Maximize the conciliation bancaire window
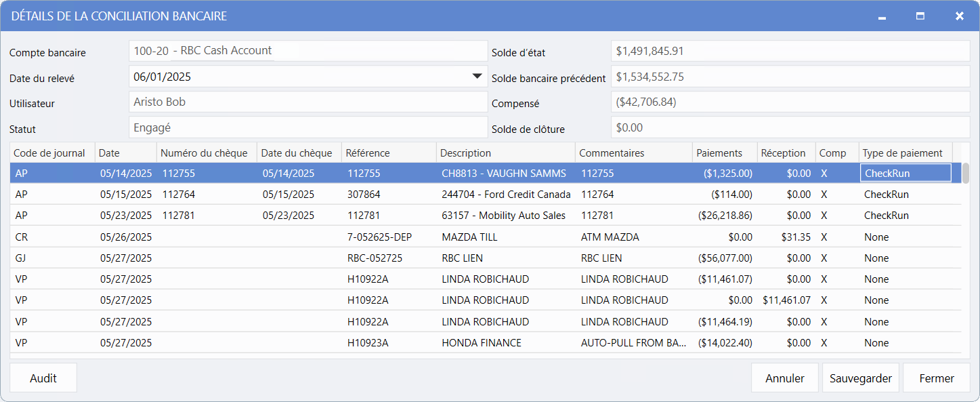Viewport: 980px width, 402px height. [x=920, y=16]
